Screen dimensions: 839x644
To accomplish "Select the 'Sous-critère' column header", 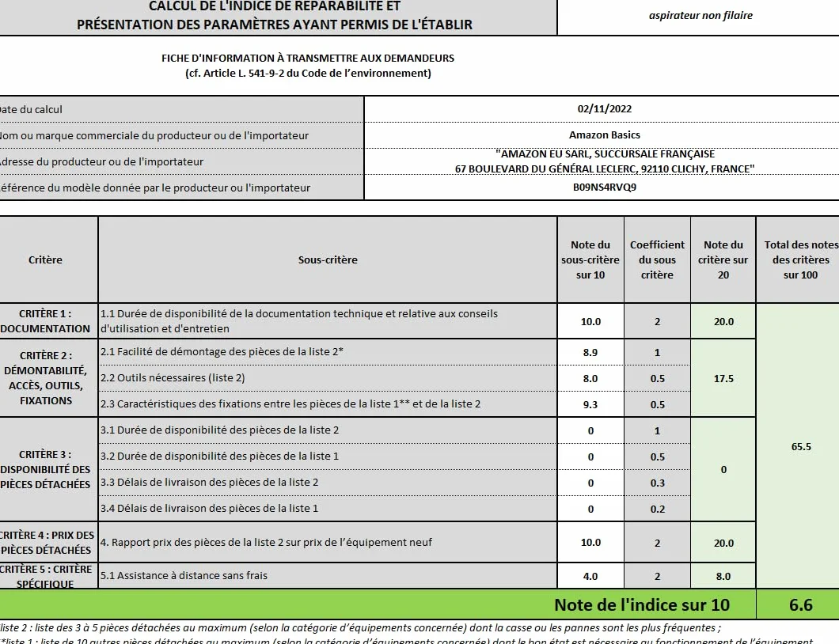I will [328, 260].
